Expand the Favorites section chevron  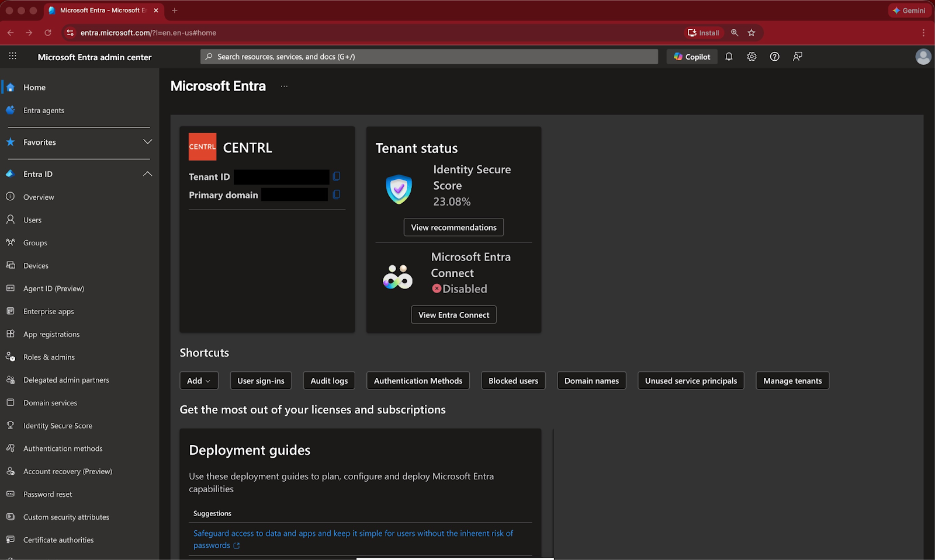pyautogui.click(x=147, y=142)
